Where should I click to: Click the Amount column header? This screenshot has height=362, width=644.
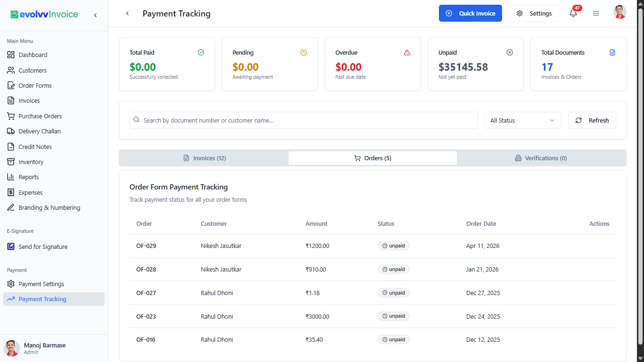[x=316, y=224]
